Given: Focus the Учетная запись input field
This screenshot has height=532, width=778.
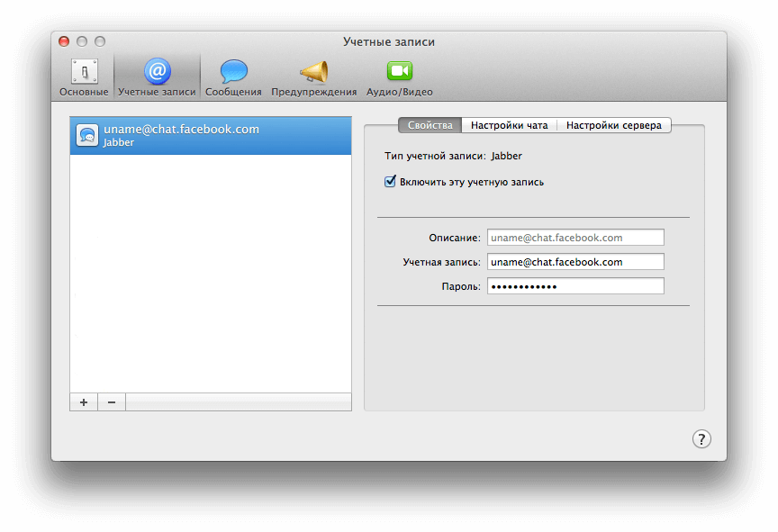Looking at the screenshot, I should pos(575,262).
